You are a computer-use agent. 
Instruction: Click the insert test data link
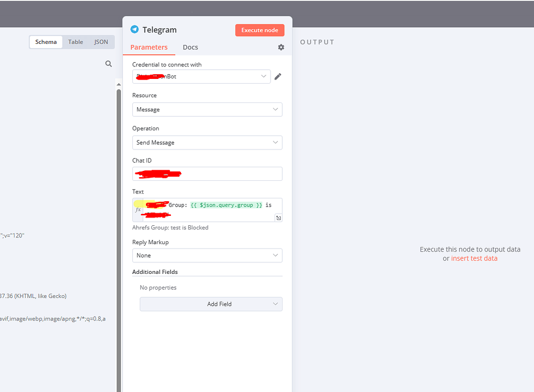point(474,258)
